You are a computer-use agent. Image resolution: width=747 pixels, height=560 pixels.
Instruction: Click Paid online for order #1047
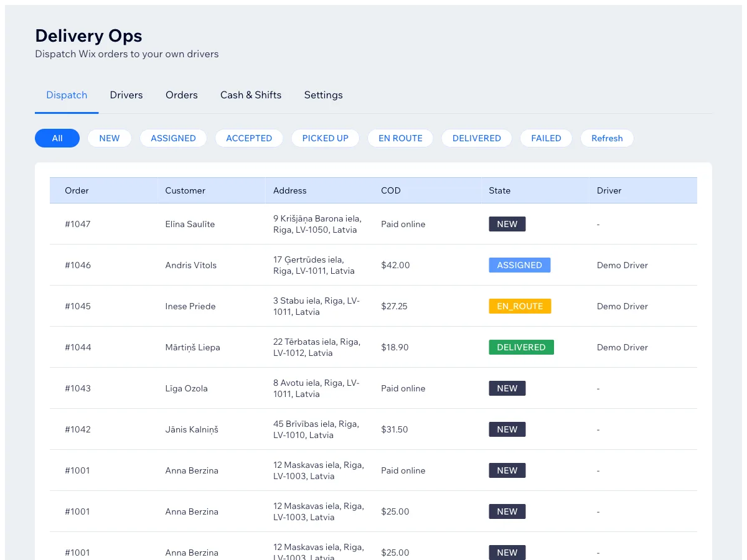click(x=403, y=224)
